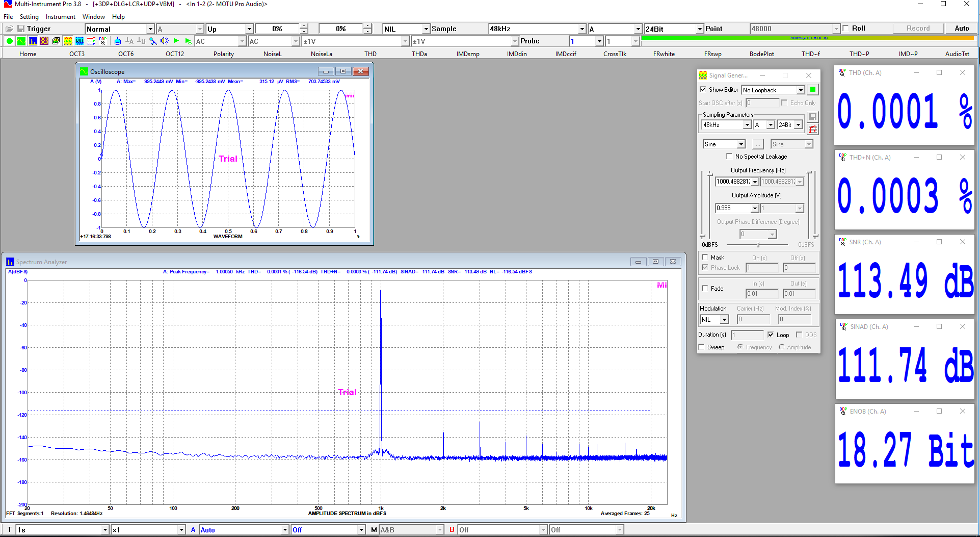Viewport: 980px width, 537px height.
Task: Open the Multimeter 888 icon
Action: tap(44, 41)
